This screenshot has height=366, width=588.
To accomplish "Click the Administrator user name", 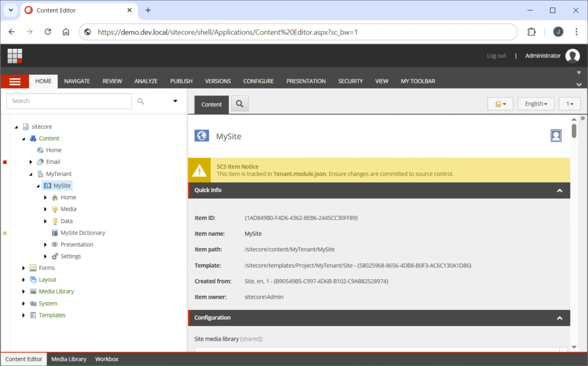I will [x=543, y=56].
